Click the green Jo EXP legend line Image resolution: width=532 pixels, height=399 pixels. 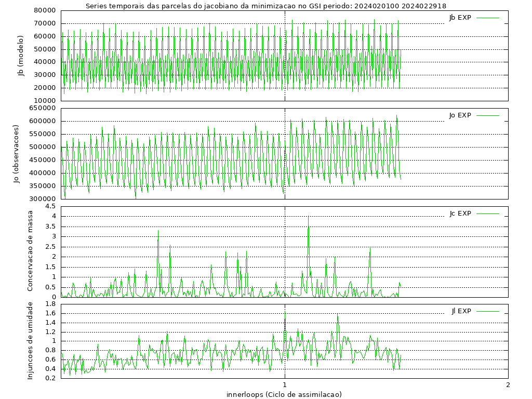coord(487,115)
